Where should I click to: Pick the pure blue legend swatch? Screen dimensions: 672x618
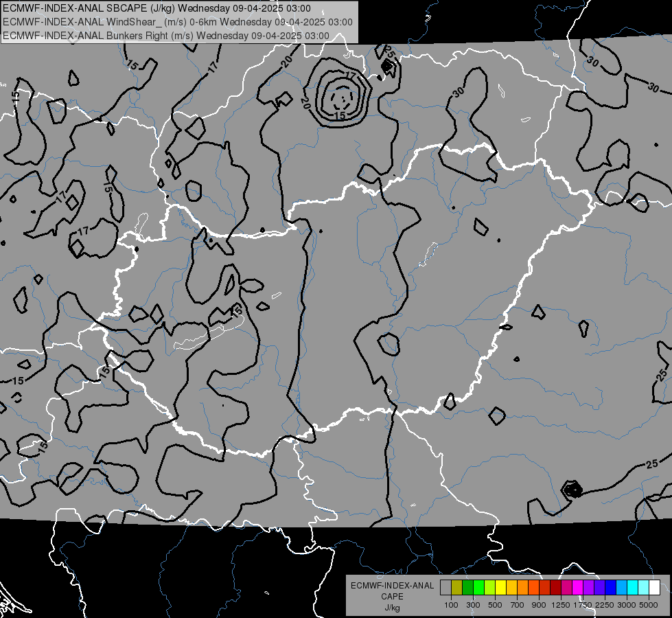(611, 588)
